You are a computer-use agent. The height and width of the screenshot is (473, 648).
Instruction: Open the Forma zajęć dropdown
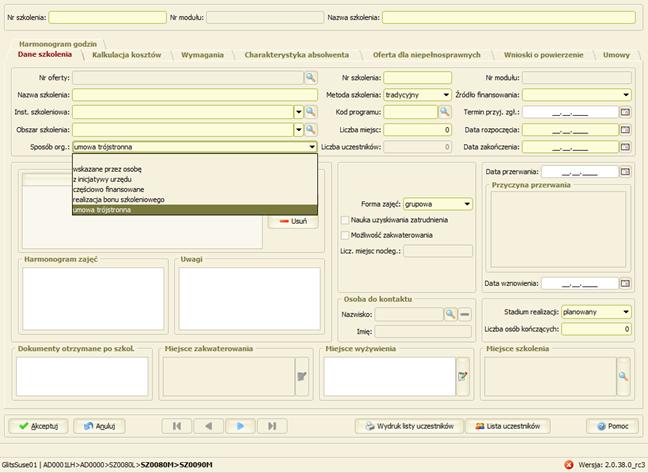[467, 204]
